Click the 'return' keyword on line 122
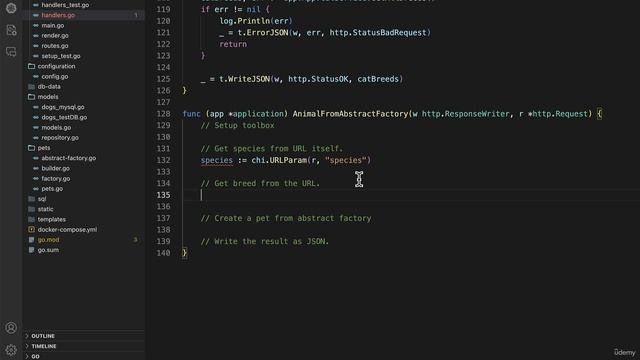The width and height of the screenshot is (640, 360). (x=233, y=44)
